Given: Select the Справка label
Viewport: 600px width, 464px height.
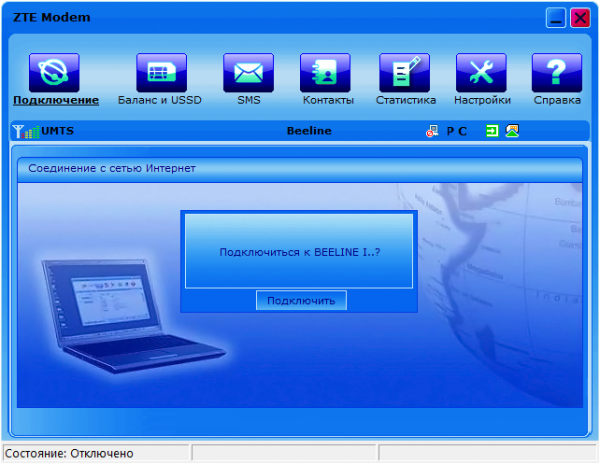Looking at the screenshot, I should pyautogui.click(x=557, y=100).
